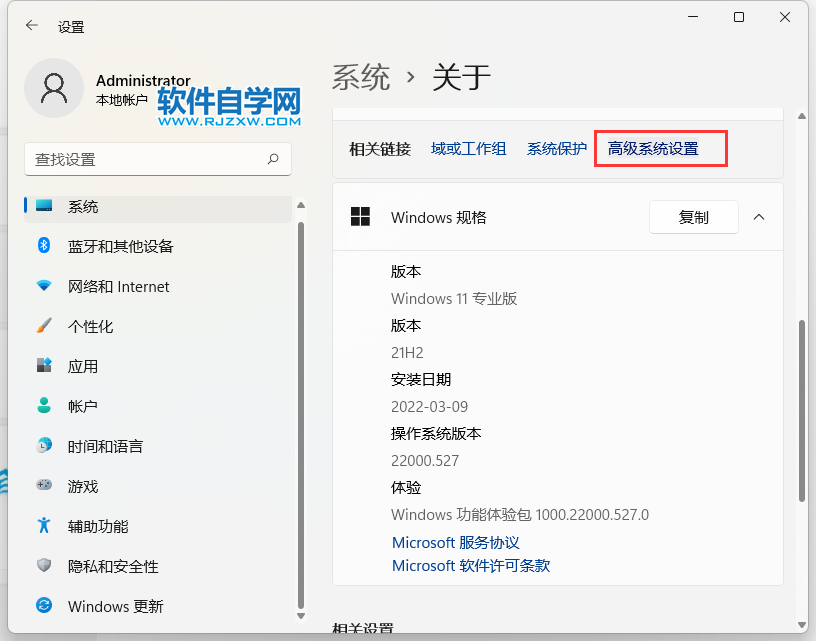
Task: Minimize the Settings window
Action: pos(693,17)
